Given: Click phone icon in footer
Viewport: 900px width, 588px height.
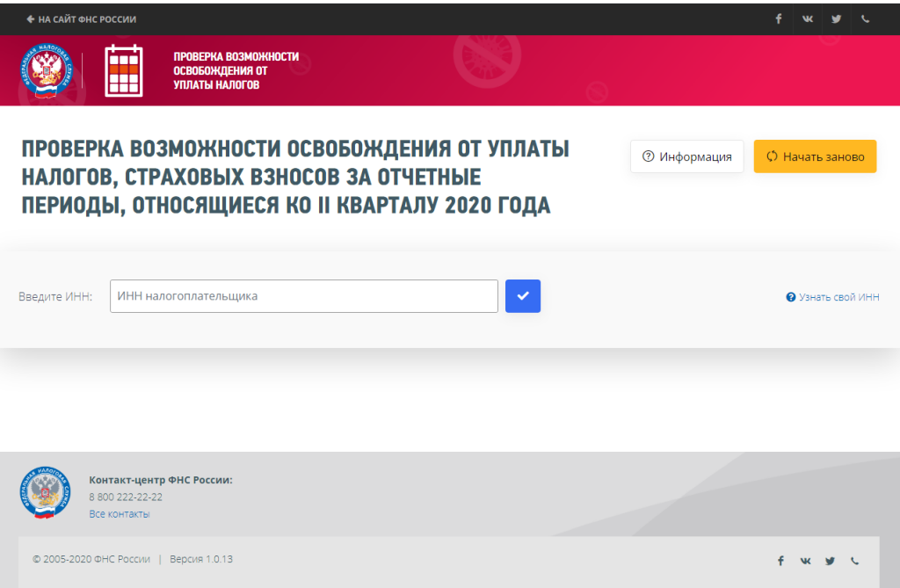Looking at the screenshot, I should point(854,561).
